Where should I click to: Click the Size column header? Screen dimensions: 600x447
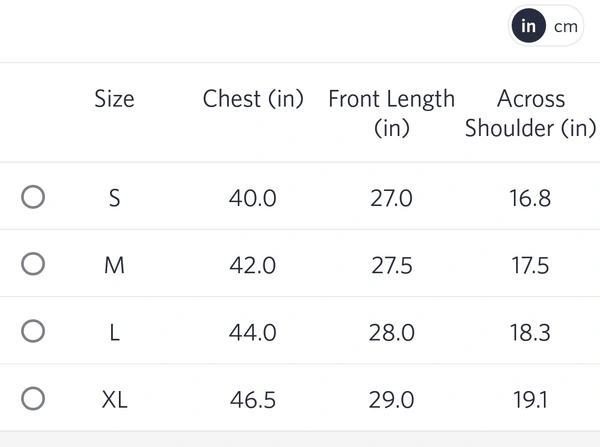[114, 99]
